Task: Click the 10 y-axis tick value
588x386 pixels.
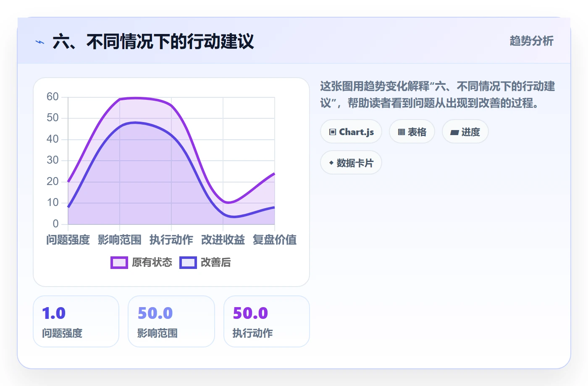Action: pos(52,203)
